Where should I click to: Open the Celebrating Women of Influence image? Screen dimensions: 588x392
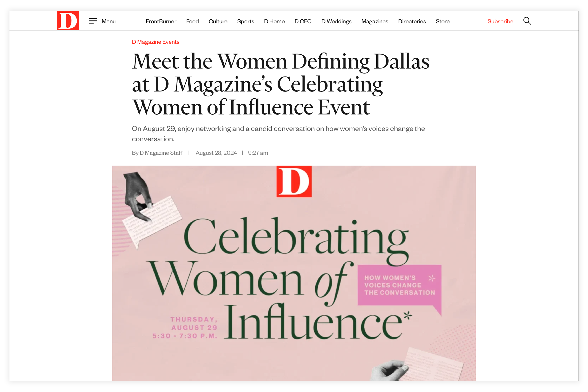click(294, 273)
